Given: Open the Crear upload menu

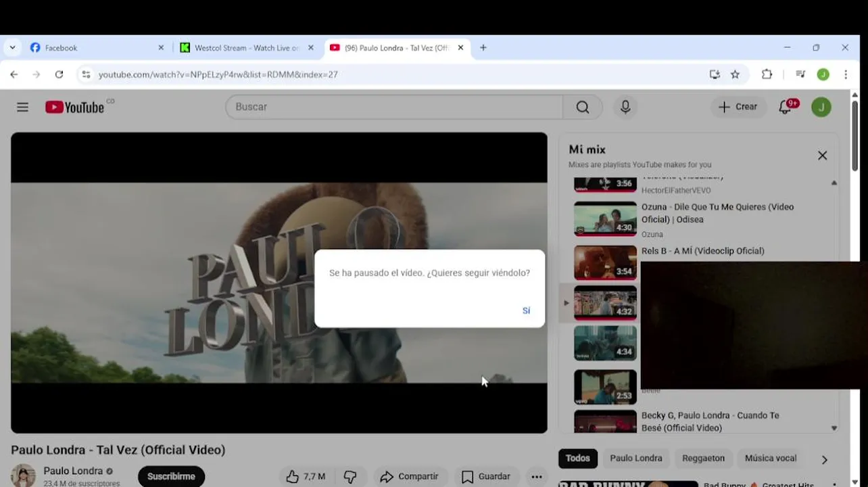Looking at the screenshot, I should pos(738,107).
